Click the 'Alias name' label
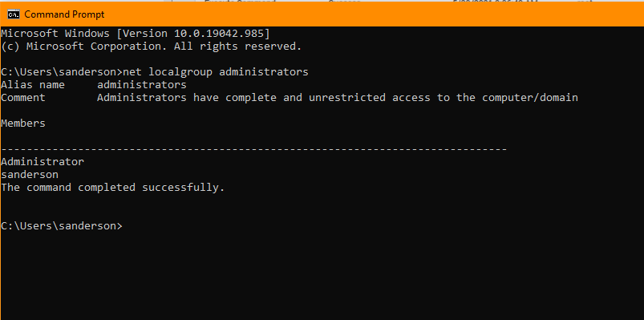 coord(33,85)
